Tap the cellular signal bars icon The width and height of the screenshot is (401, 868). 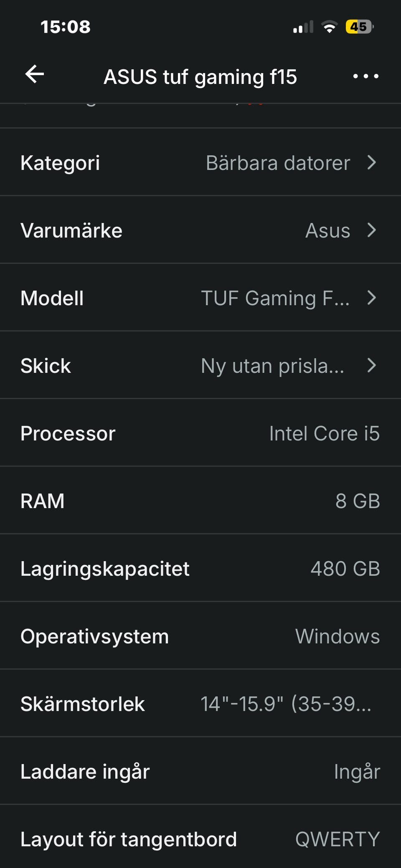(303, 28)
